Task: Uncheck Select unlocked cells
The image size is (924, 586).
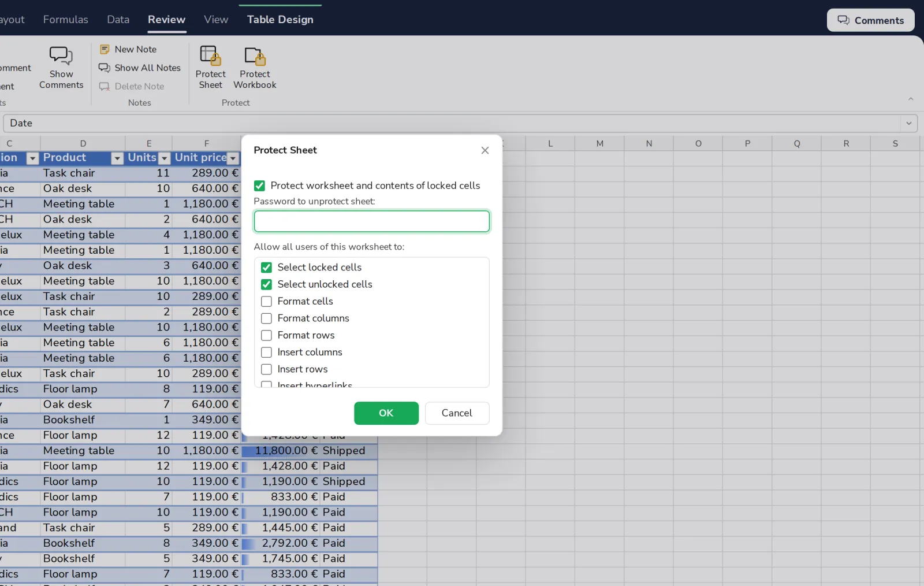Action: pos(266,284)
